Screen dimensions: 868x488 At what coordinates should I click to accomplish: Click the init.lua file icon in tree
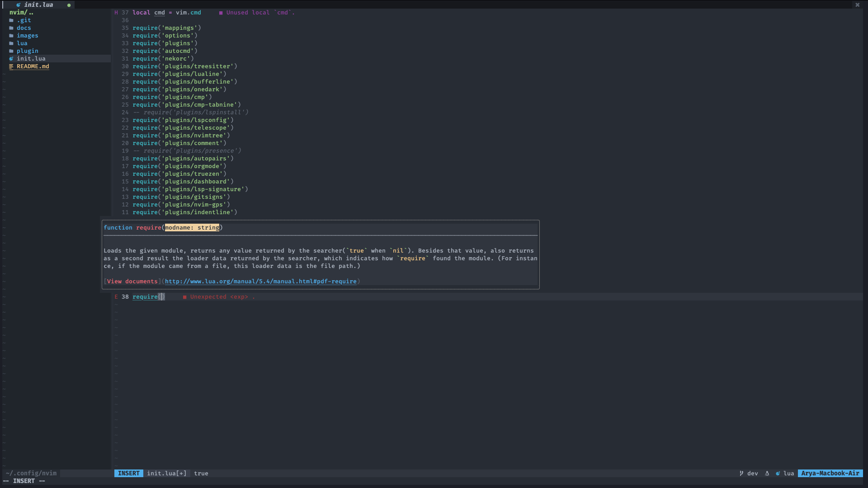click(x=11, y=59)
